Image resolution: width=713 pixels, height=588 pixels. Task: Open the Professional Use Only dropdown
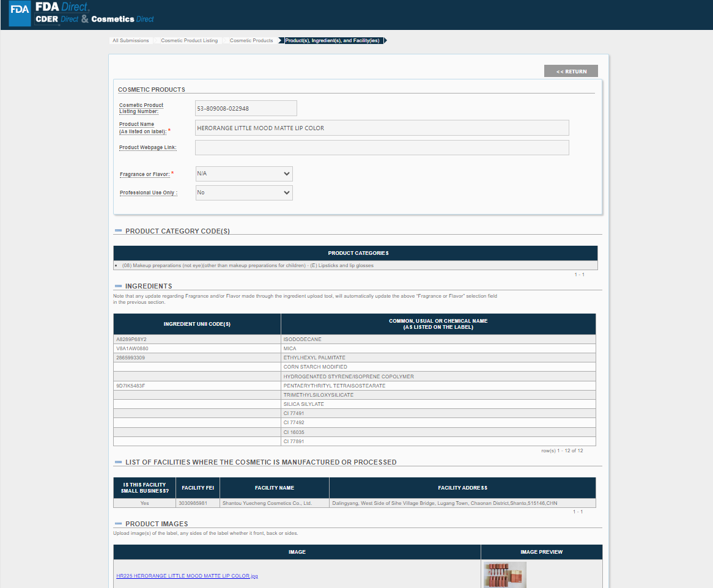[x=244, y=193]
